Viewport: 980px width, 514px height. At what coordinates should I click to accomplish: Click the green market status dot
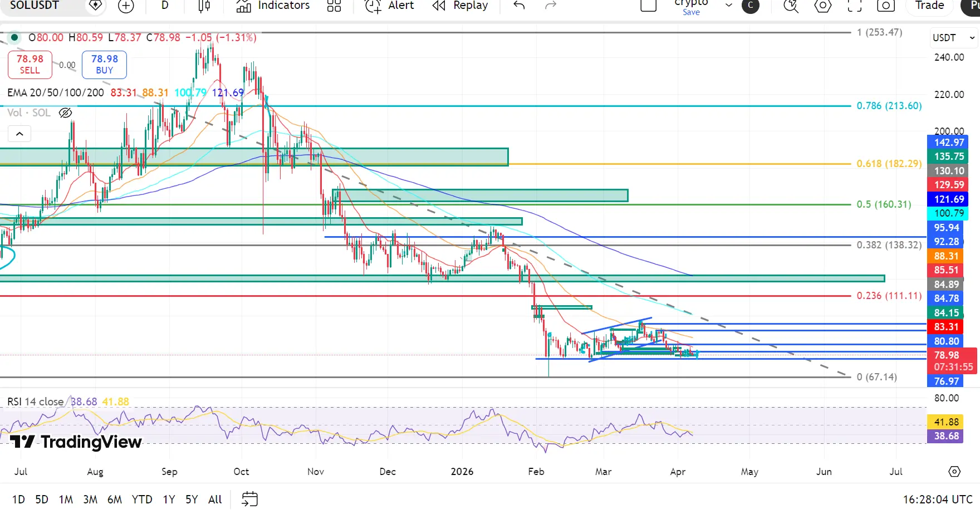[x=14, y=37]
